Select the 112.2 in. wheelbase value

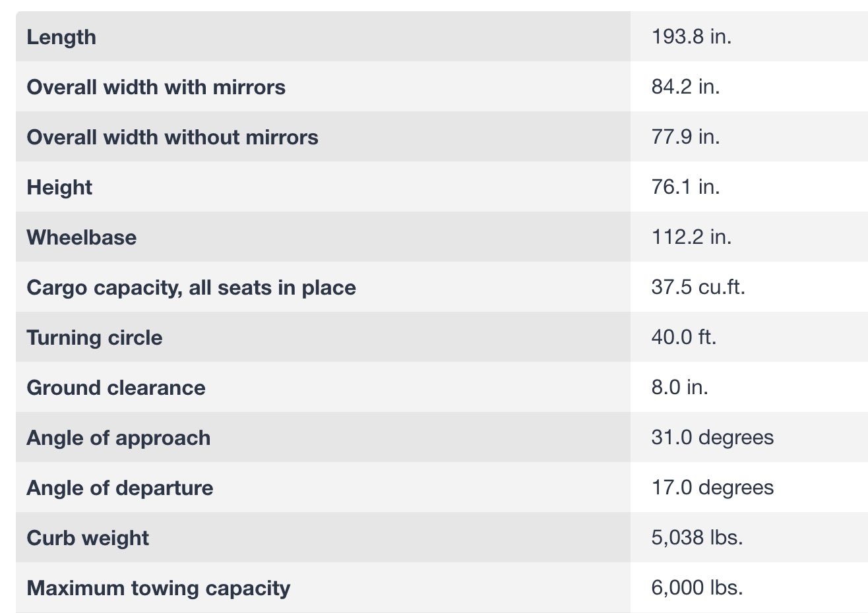691,237
